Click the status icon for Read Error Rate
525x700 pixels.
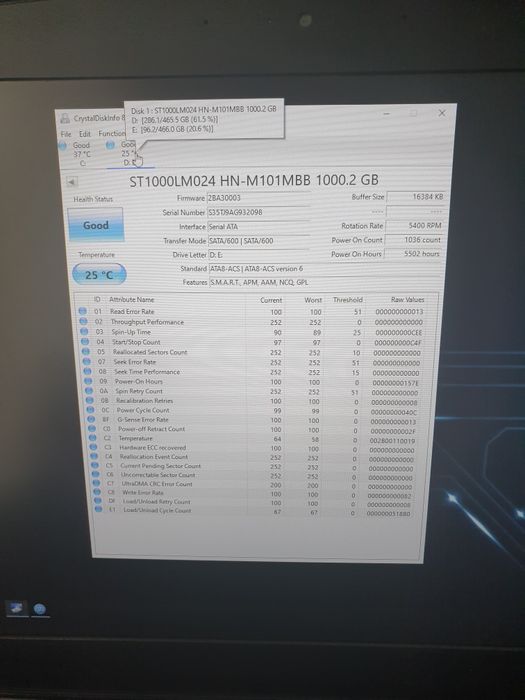tap(83, 311)
